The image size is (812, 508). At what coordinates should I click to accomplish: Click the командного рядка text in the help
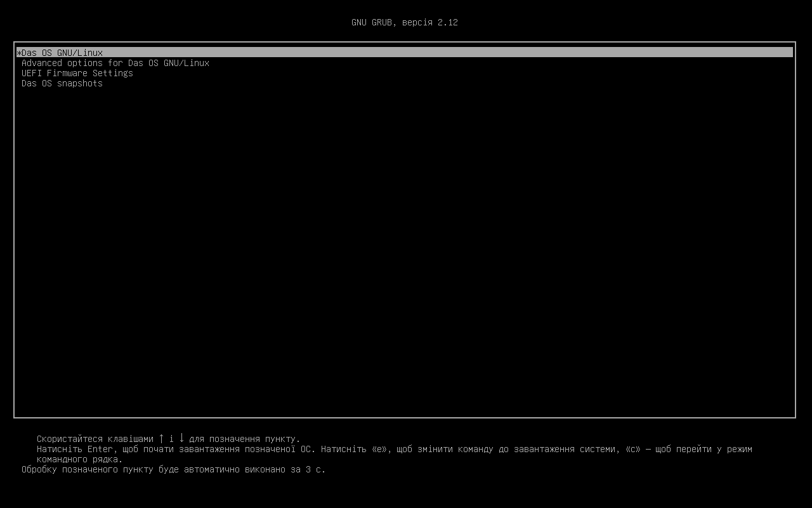click(80, 459)
